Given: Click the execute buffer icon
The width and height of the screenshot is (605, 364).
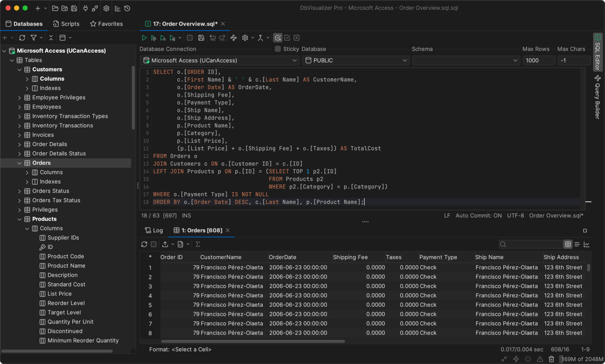Looking at the screenshot, I should point(163,38).
